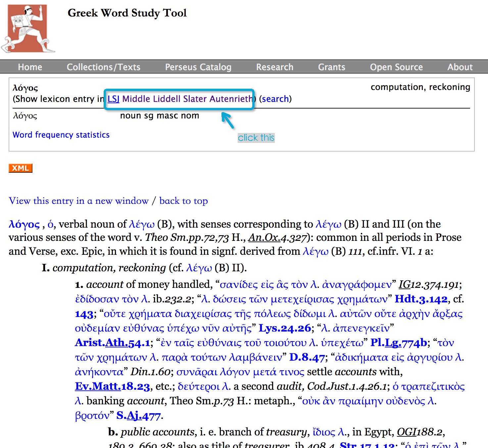
Task: Click the search link in parentheses
Action: tap(275, 99)
